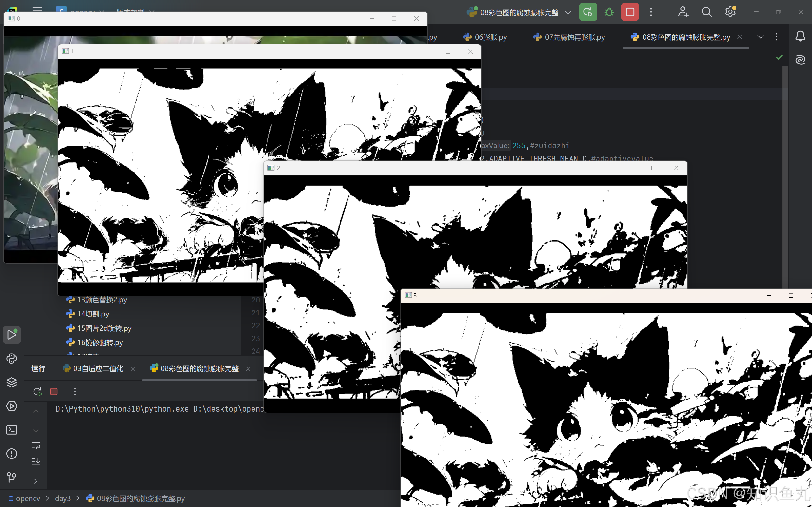The height and width of the screenshot is (507, 812).
Task: Open 14切割.py in the project tree
Action: tap(93, 314)
